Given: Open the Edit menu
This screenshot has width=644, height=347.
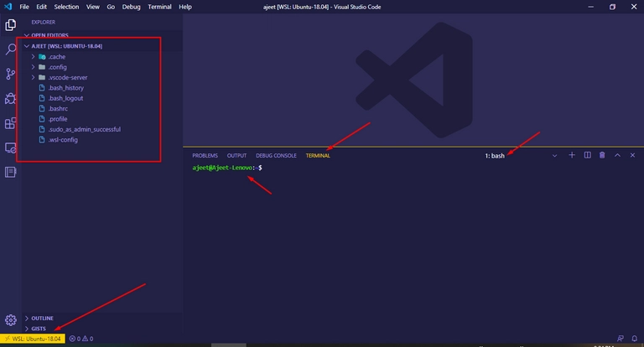Looking at the screenshot, I should pyautogui.click(x=41, y=7).
